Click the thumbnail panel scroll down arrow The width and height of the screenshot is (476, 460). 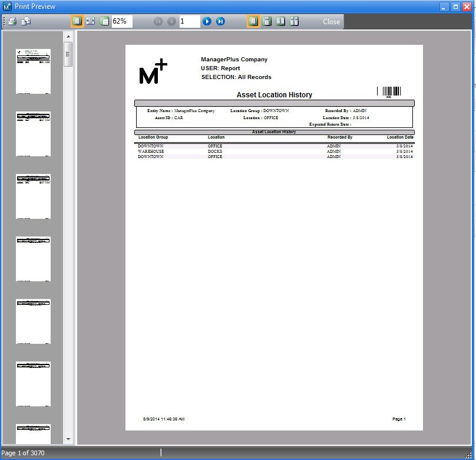click(68, 439)
